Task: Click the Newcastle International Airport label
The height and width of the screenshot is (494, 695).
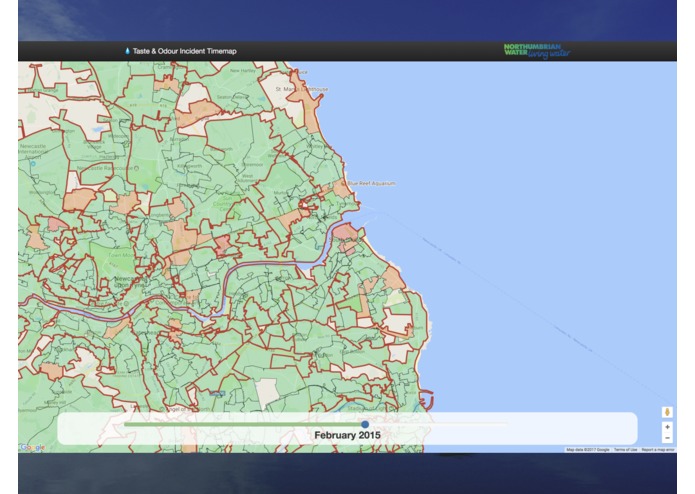Action: (32, 151)
